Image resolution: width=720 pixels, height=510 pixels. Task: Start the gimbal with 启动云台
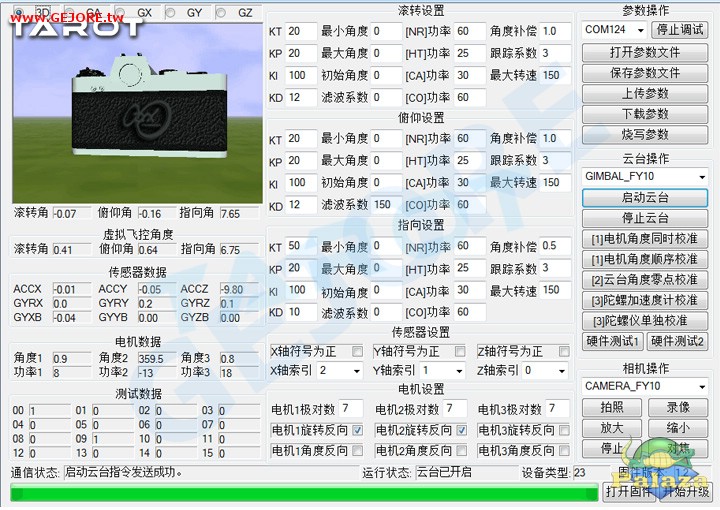point(645,198)
